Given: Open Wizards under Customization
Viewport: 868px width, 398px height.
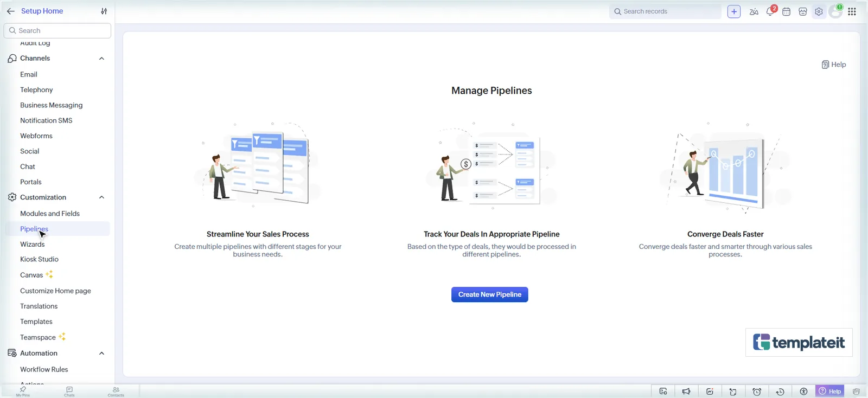Looking at the screenshot, I should pyautogui.click(x=33, y=245).
